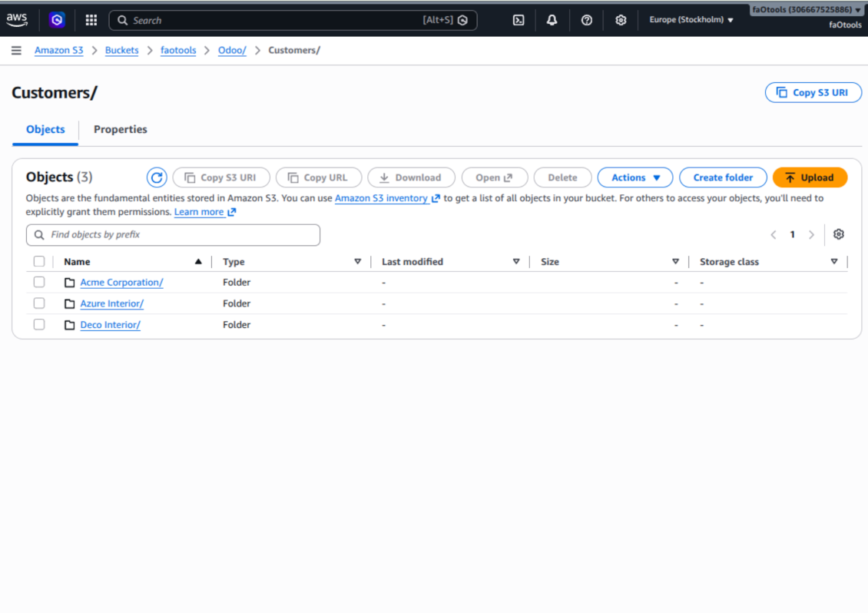This screenshot has height=613, width=868.
Task: Go to faotools bucket breadcrumb
Action: pyautogui.click(x=178, y=51)
